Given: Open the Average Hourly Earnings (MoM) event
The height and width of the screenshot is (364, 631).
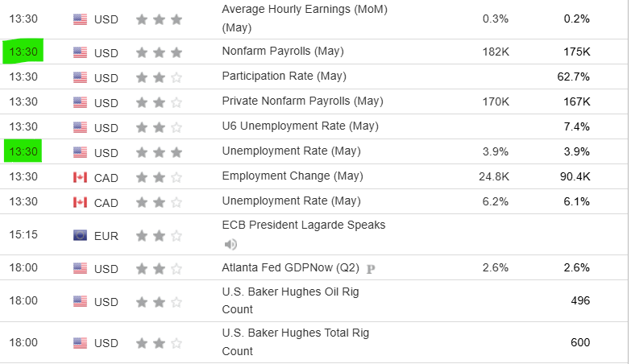Looking at the screenshot, I should [x=305, y=18].
